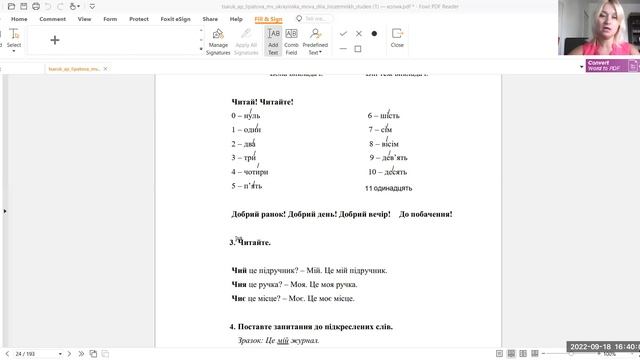Viewport: 640px width, 360px height.
Task: Click the previous view pages icon
Action: 93,354
